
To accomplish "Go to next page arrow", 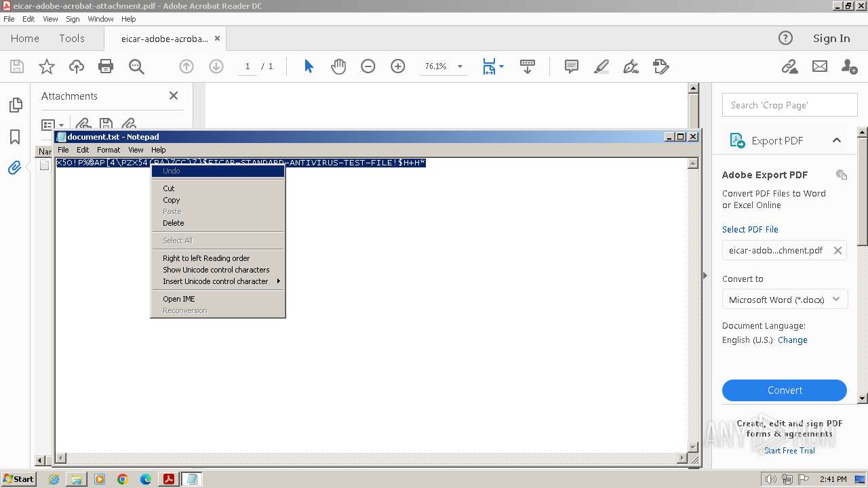I will [216, 66].
